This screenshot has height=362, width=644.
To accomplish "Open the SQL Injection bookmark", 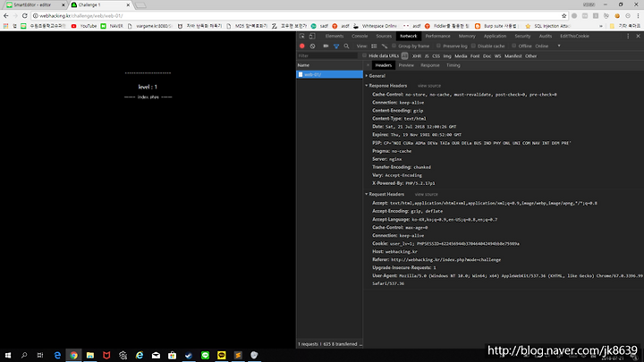I will 548,26.
